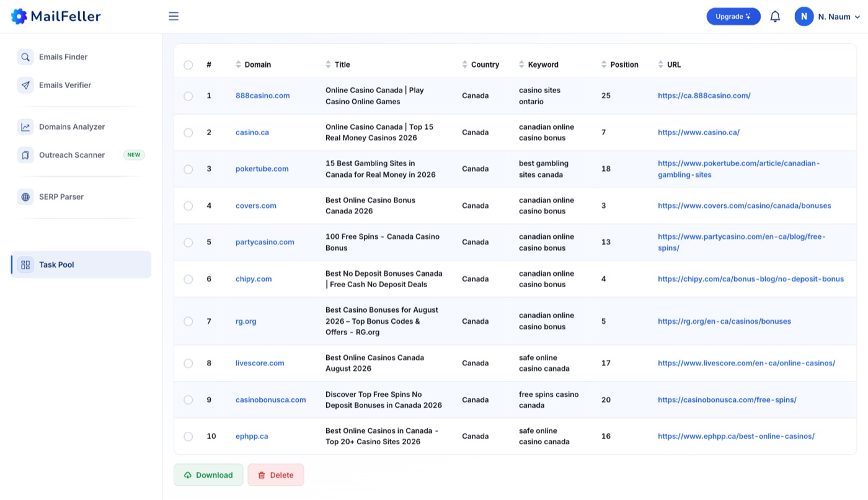Toggle the hamburger menu icon
Viewport: 868px width, 500px height.
tap(174, 16)
